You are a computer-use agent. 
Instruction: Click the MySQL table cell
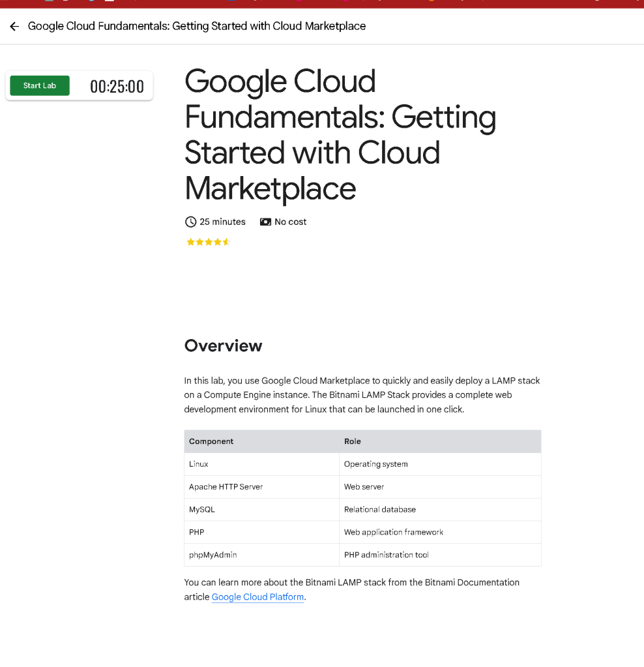261,510
